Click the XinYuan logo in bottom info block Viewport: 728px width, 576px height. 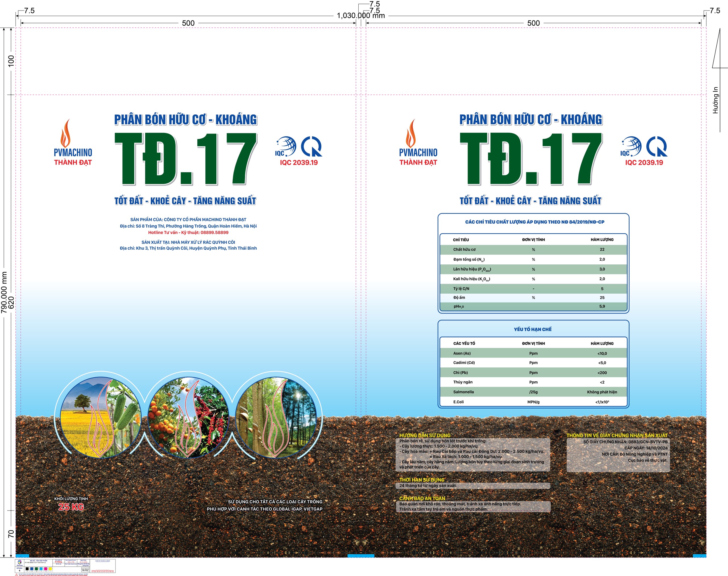20,562
